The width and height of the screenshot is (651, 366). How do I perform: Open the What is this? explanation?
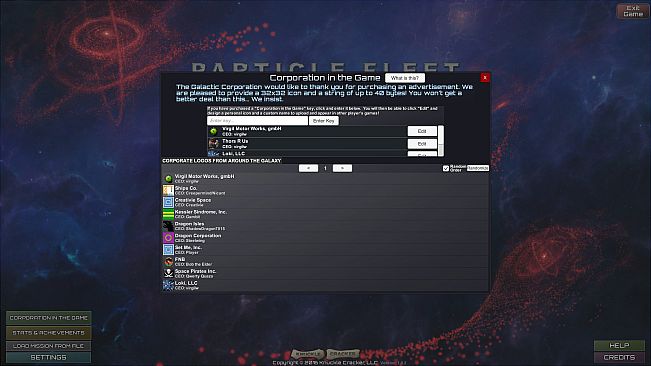click(405, 78)
